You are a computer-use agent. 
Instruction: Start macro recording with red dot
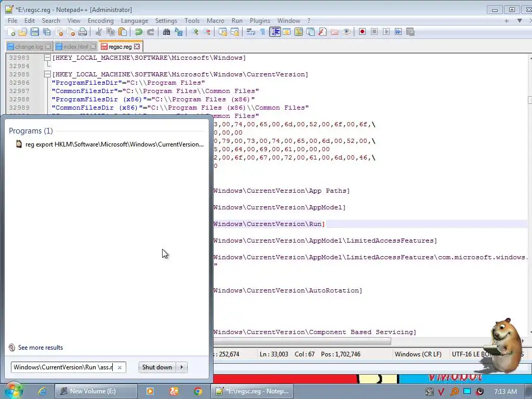[362, 32]
